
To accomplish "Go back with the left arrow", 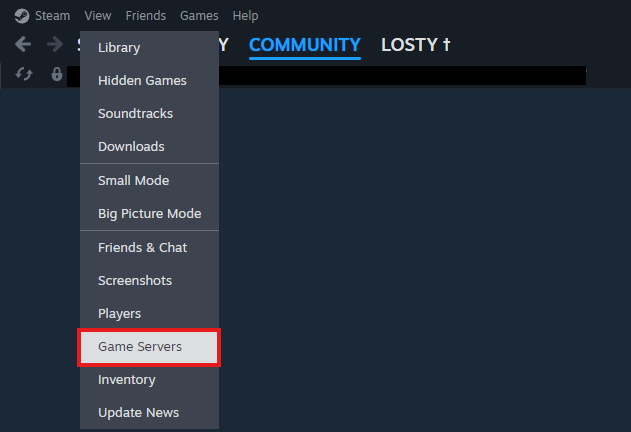I will pos(23,44).
